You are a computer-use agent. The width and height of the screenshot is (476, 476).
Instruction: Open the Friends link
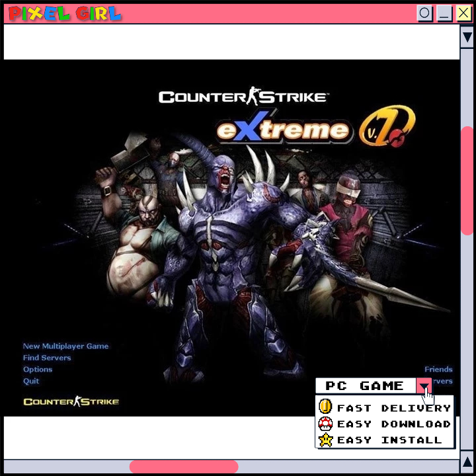click(x=438, y=369)
